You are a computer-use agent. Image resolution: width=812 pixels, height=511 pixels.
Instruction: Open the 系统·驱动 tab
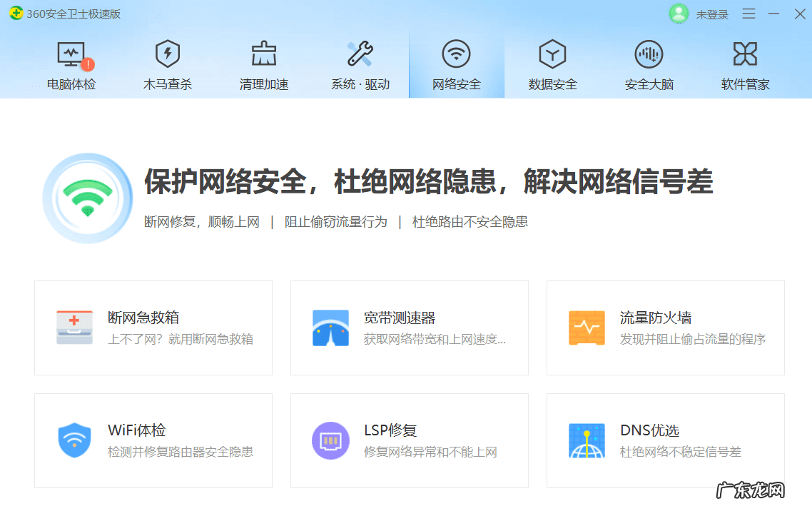tap(360, 64)
